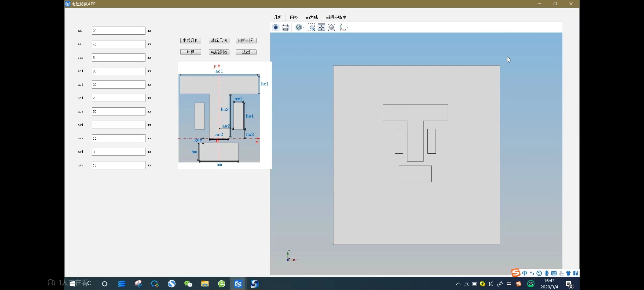Switch to the 网格 tab
The width and height of the screenshot is (644, 290).
pos(294,17)
